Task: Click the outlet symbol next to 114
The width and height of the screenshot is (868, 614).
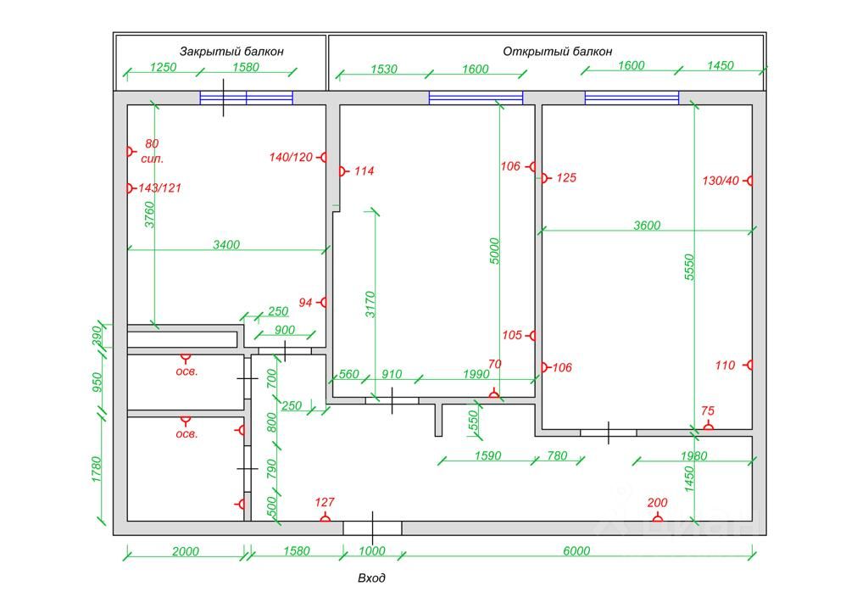Action: click(x=343, y=171)
